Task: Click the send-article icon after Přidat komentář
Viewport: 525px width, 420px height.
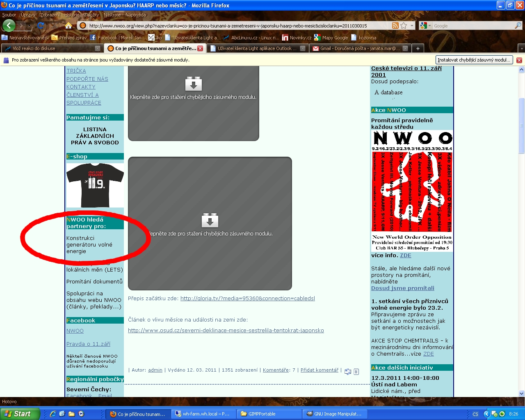Action: click(x=348, y=371)
